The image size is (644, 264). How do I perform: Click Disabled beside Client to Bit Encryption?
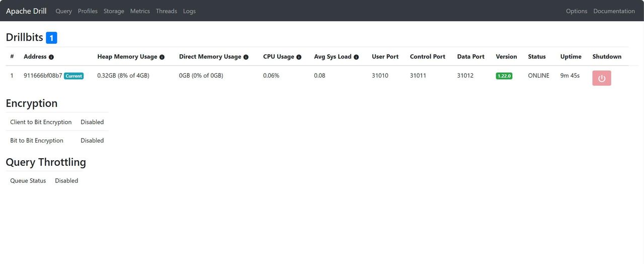(x=92, y=122)
